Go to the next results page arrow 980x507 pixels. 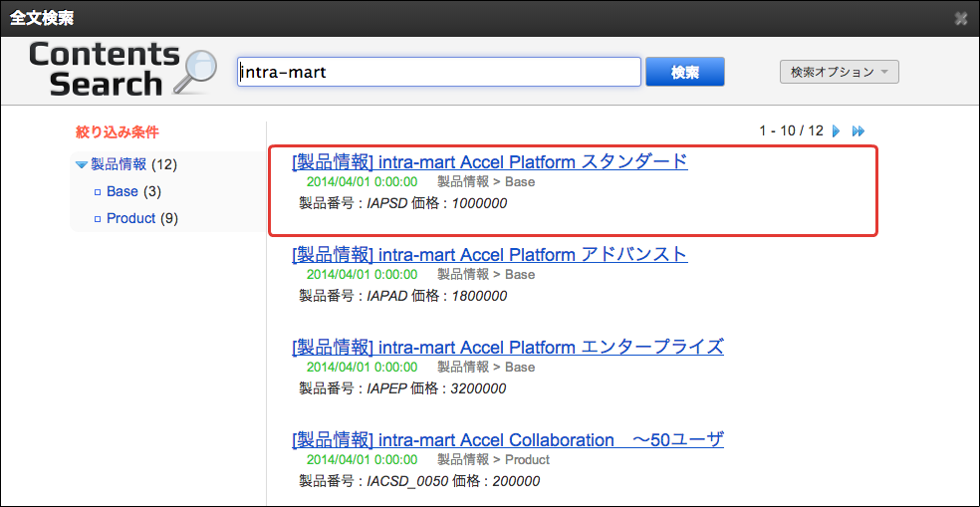pos(837,130)
